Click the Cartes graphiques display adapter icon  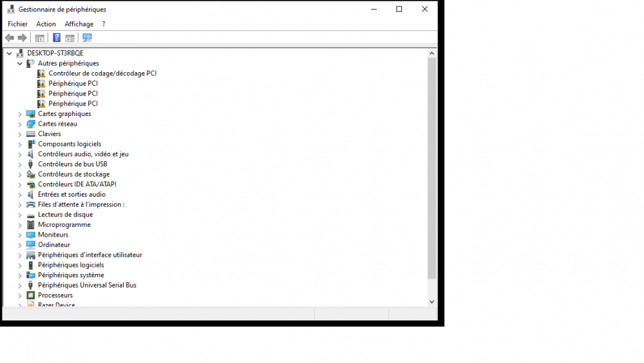30,114
